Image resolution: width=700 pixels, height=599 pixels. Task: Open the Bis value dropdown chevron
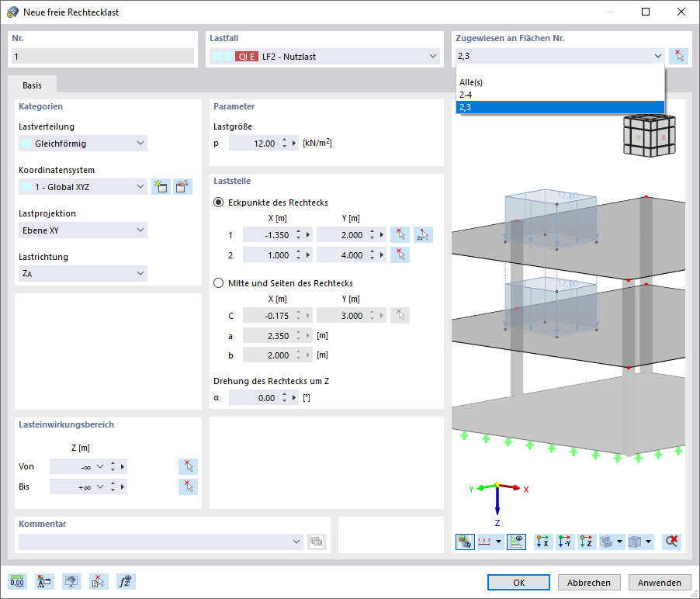click(x=100, y=486)
